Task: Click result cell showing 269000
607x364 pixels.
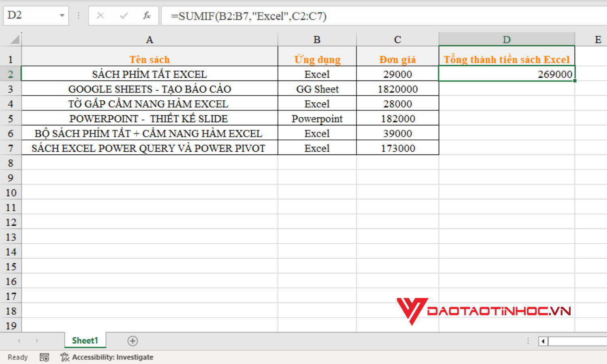Action: [507, 74]
